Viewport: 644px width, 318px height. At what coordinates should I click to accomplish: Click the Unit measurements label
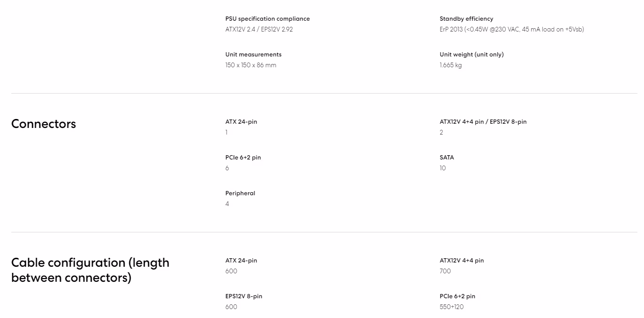(x=253, y=55)
